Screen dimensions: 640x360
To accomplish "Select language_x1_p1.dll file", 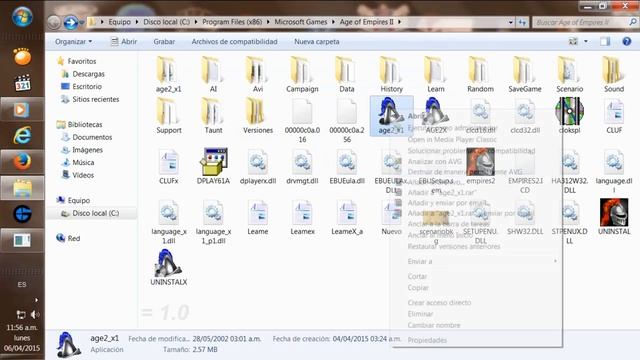I will point(213,222).
